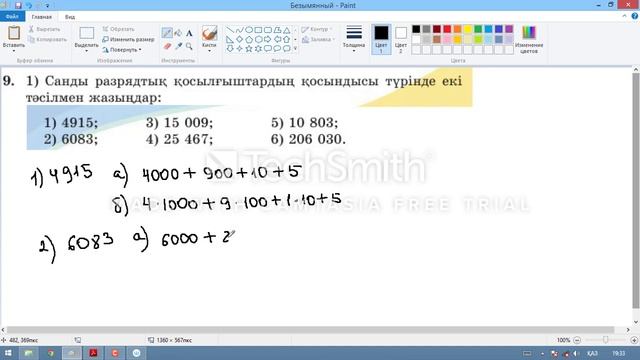Select the Color picker eyedropper tool

click(178, 46)
